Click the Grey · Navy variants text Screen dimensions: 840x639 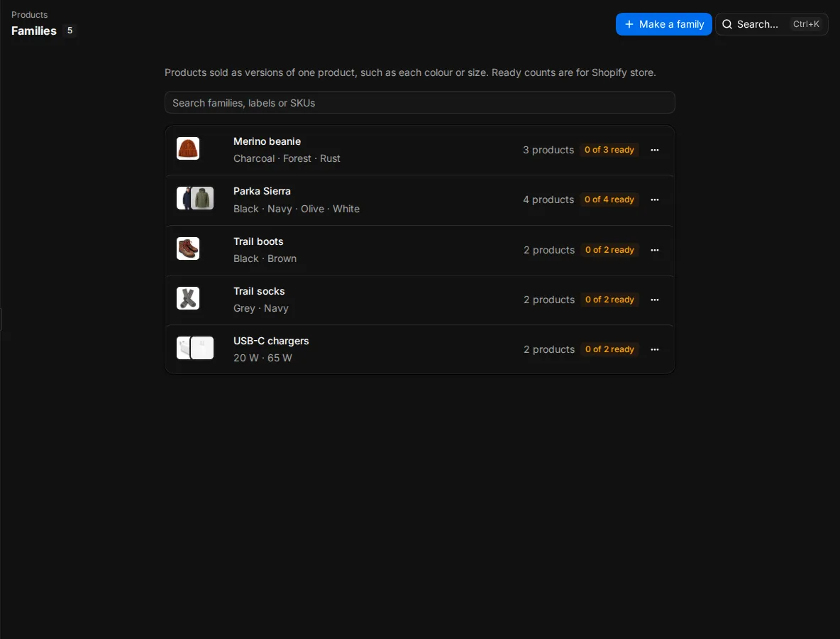(x=261, y=308)
